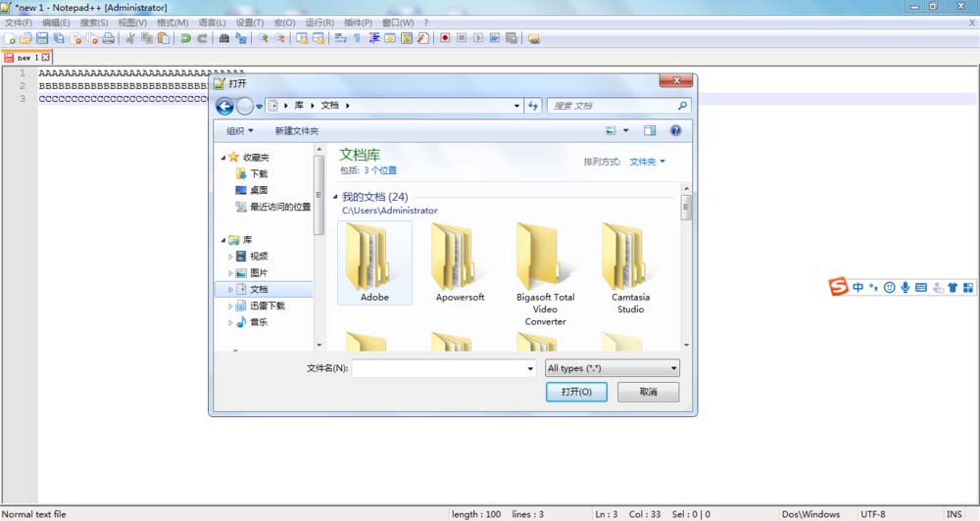Select 图片 library in navigation pane
The width and height of the screenshot is (980, 521).
click(258, 273)
